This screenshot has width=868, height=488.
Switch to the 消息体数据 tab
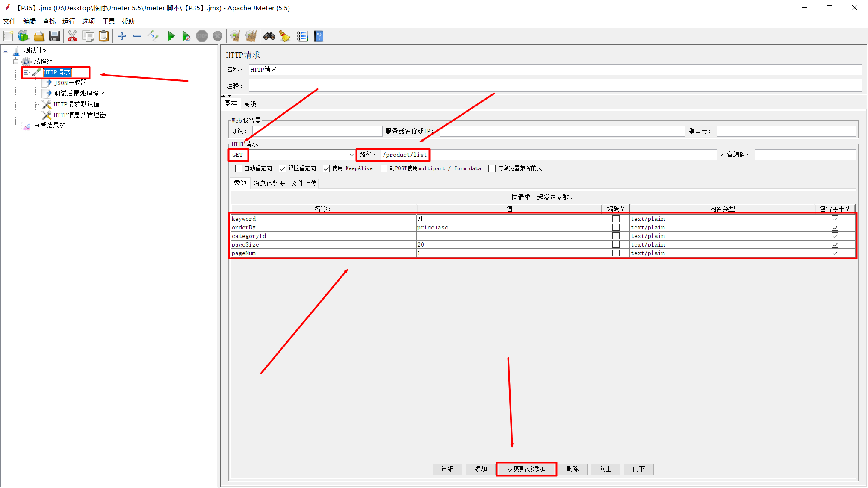tap(269, 183)
